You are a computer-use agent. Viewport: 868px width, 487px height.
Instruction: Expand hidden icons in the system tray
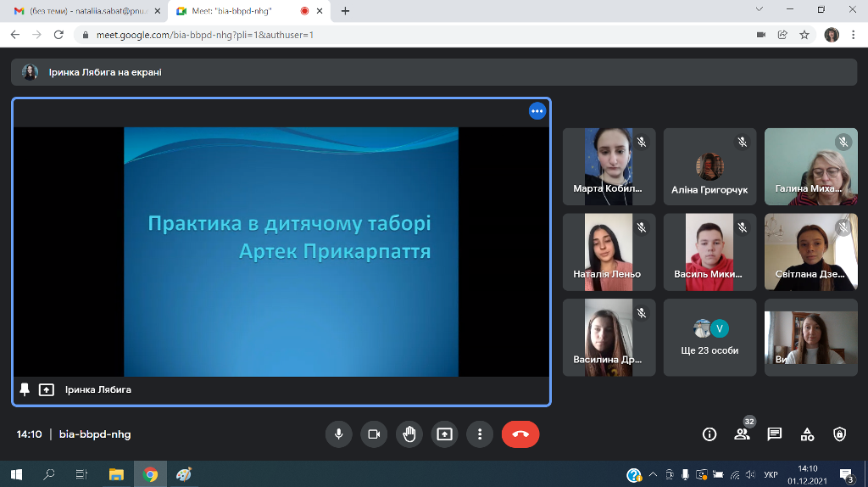tap(653, 475)
